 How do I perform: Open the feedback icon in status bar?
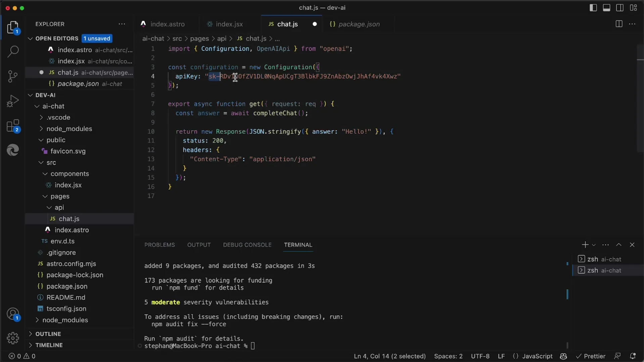point(617,356)
